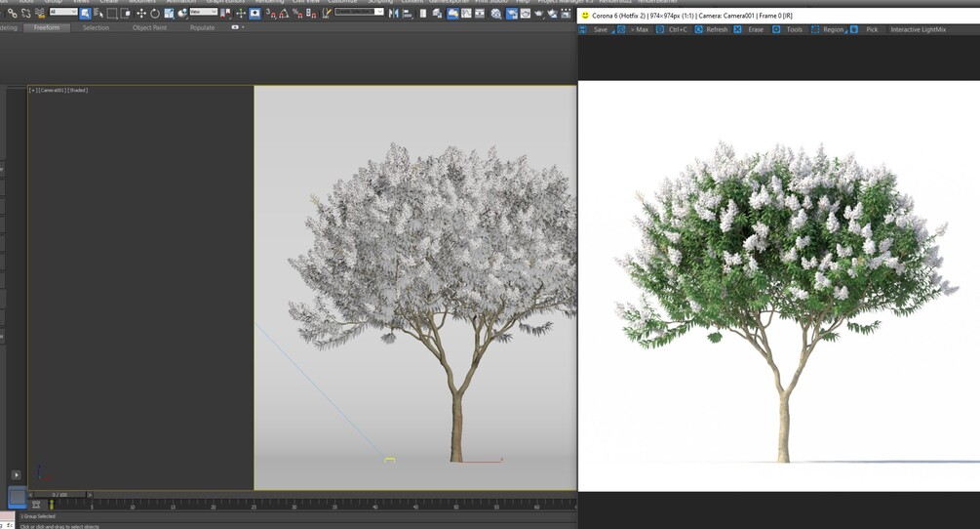Click the Select and Link chain icon
The width and height of the screenshot is (980, 529).
pos(12,13)
